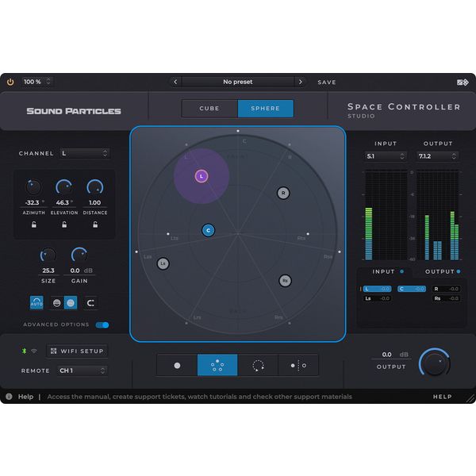Click the Elevation value 46.3
This screenshot has width=476, height=476.
(63, 202)
